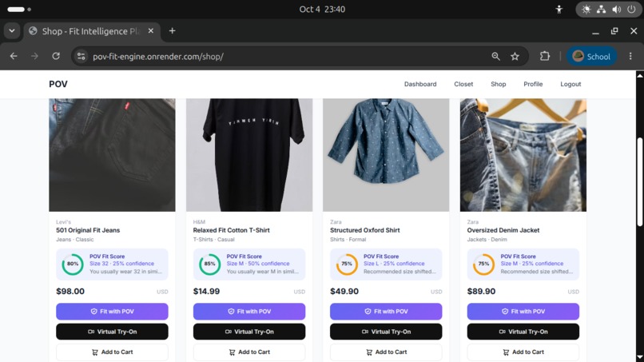Image resolution: width=644 pixels, height=362 pixels.
Task: Click the $89.90 price text
Action: (x=481, y=292)
